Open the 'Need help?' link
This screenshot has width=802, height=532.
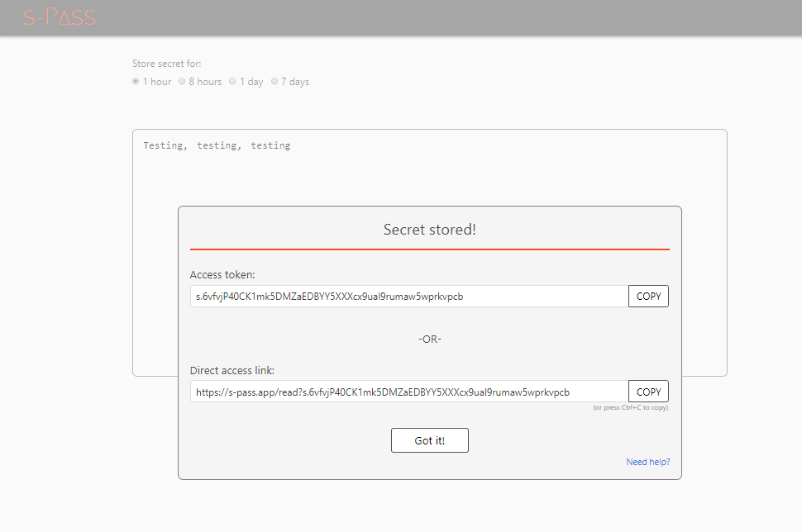click(x=647, y=463)
